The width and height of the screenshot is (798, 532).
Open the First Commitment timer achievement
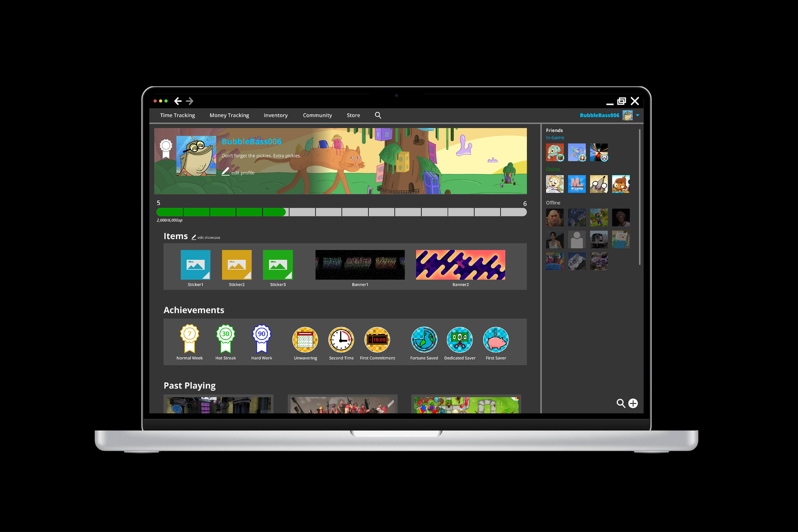(x=377, y=340)
